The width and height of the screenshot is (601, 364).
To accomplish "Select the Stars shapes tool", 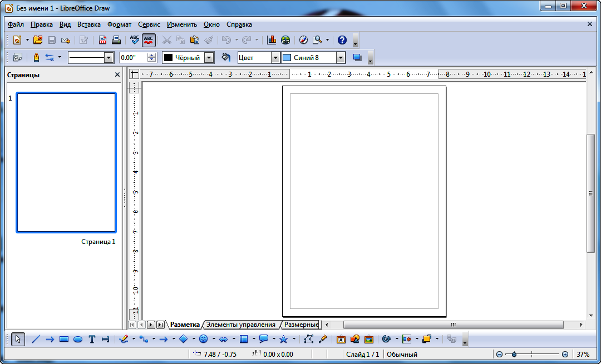I will tap(284, 339).
